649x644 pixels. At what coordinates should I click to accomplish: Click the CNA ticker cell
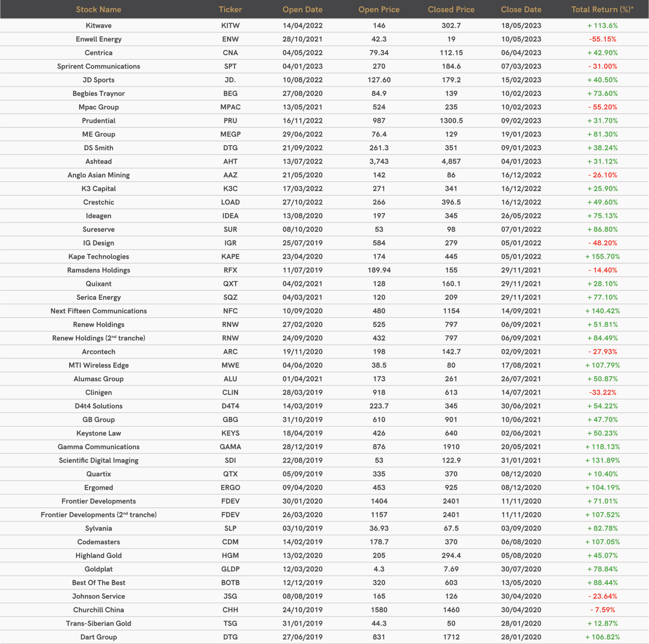pyautogui.click(x=230, y=53)
